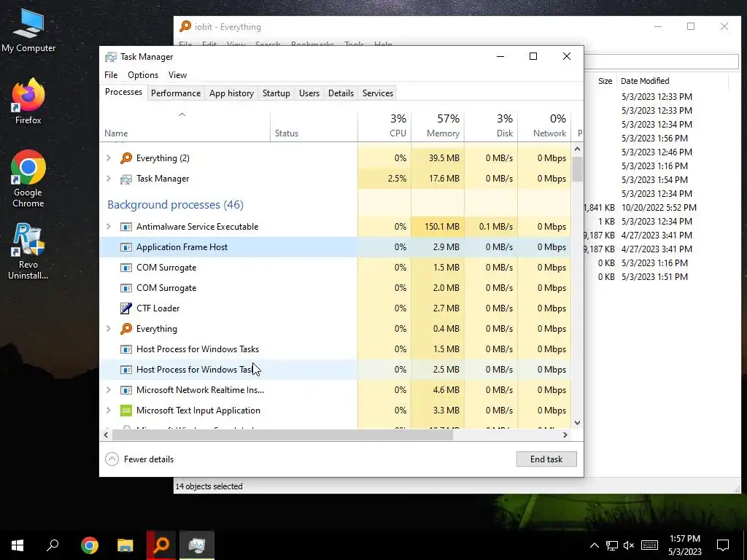This screenshot has width=747, height=560.
Task: Open Revo Uninstaller desktop shortcut
Action: (28, 252)
